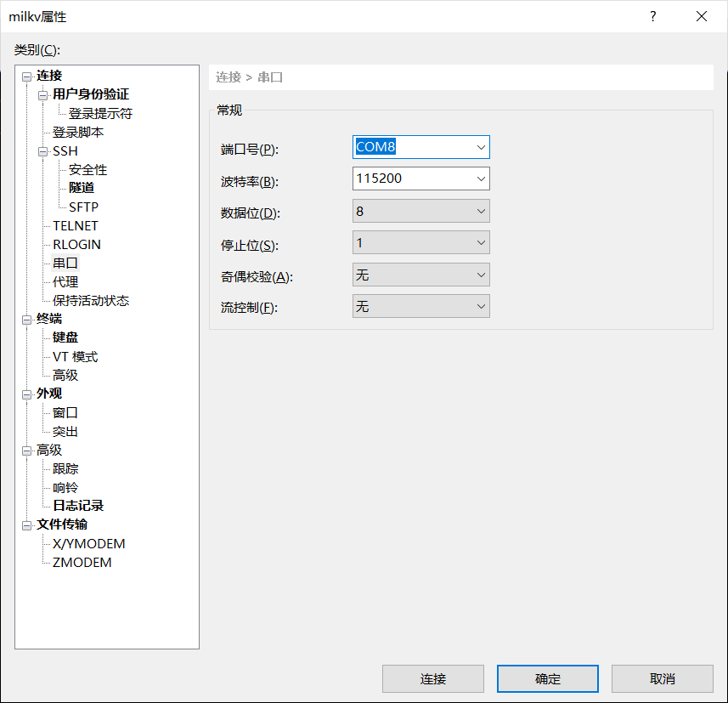Cancel the dialog with 取消
This screenshot has height=703, width=728.
(x=663, y=679)
